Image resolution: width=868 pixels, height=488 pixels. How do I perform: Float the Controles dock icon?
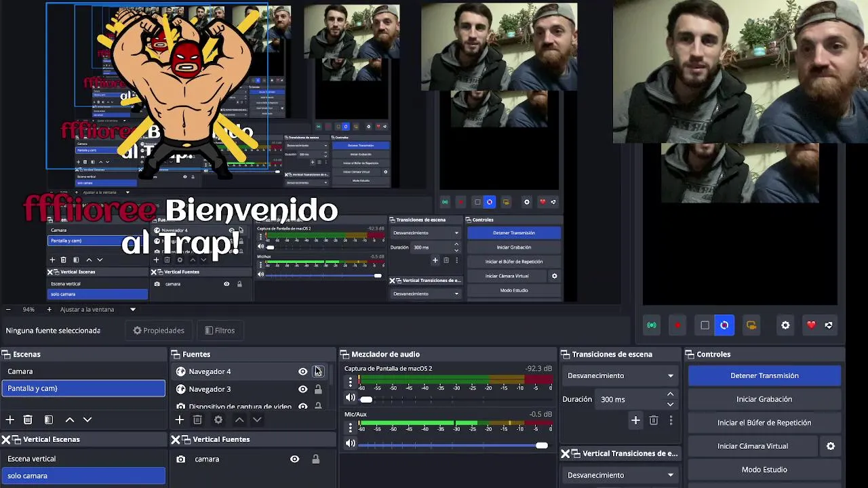click(x=690, y=354)
